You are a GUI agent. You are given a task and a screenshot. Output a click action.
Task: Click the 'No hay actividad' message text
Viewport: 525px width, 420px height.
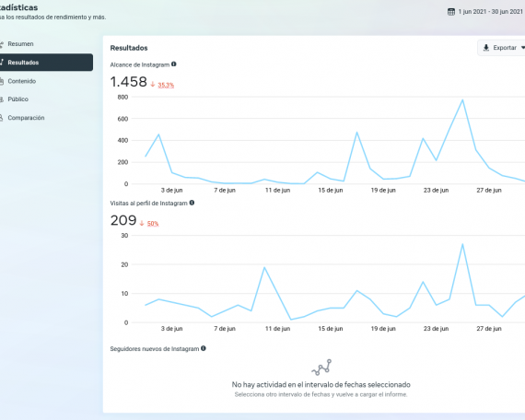coord(321,384)
